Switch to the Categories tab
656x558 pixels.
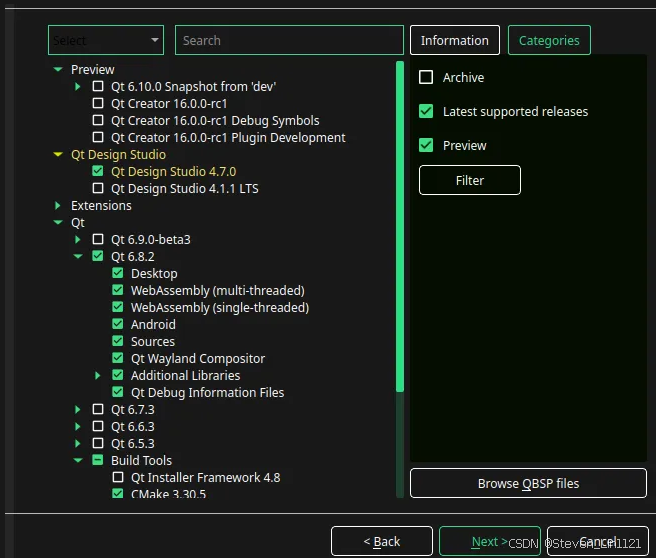pos(549,40)
